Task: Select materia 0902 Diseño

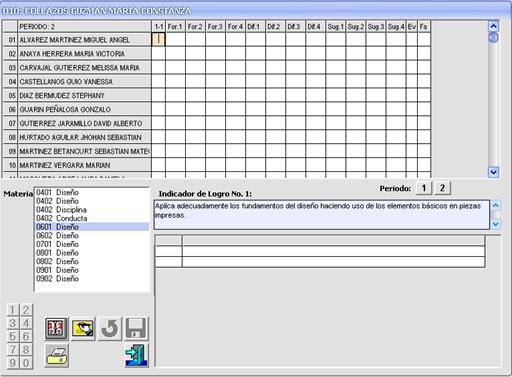Action: tap(92, 279)
